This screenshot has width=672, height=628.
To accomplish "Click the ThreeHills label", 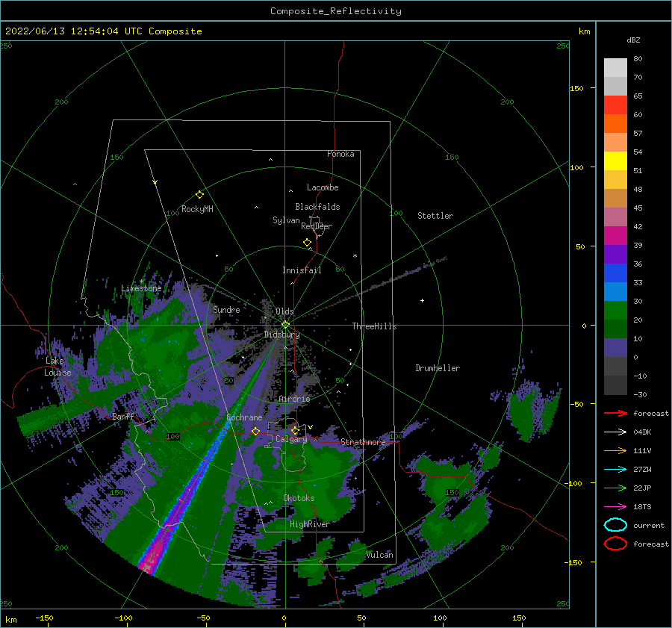I will point(374,326).
